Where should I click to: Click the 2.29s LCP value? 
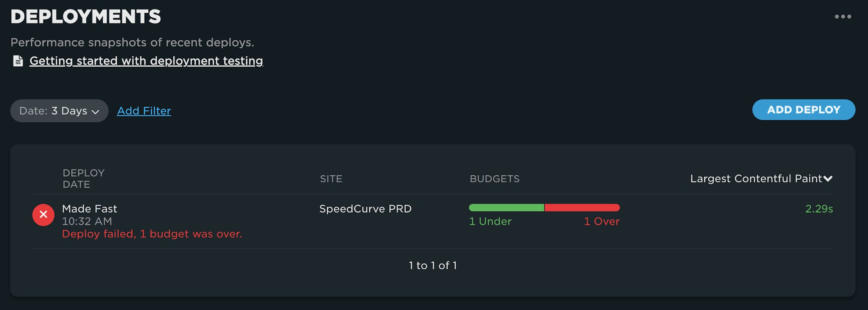click(819, 208)
